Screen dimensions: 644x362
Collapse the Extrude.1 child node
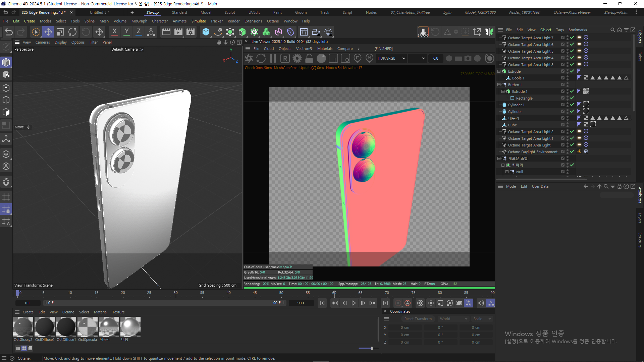click(503, 91)
